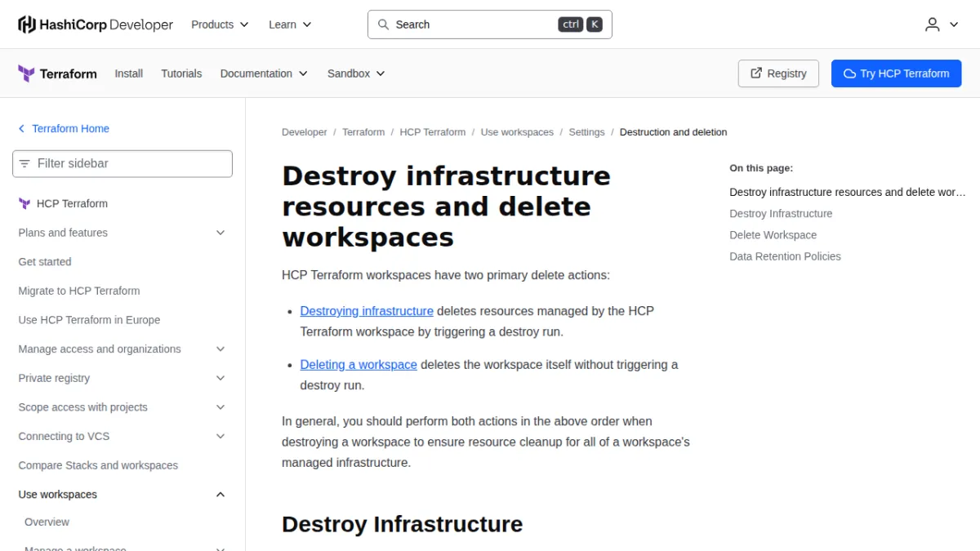
Task: Click the HashiCorp Developer logo
Action: point(96,24)
